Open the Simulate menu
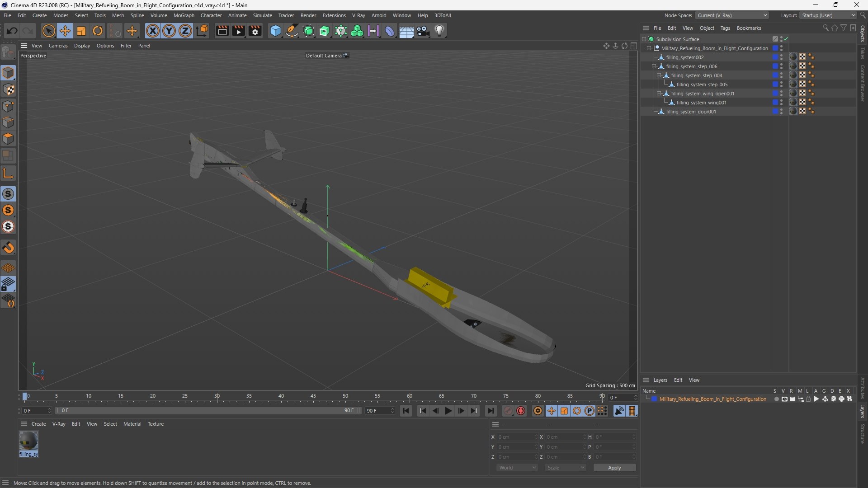The height and width of the screenshot is (488, 868). point(262,15)
